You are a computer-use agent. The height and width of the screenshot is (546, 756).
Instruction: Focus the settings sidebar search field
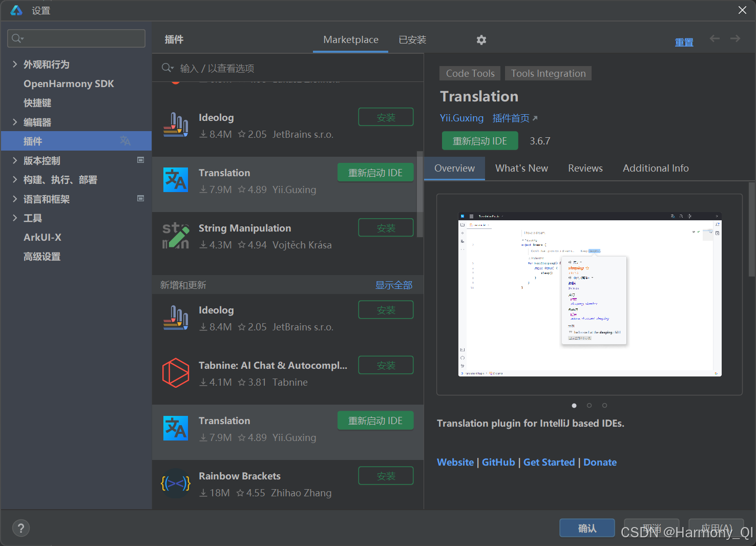76,38
